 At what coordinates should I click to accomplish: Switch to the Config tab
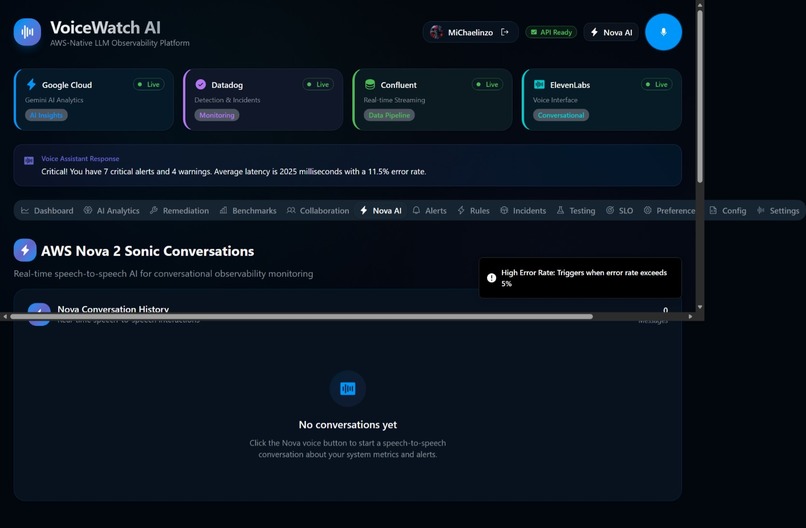pos(728,211)
